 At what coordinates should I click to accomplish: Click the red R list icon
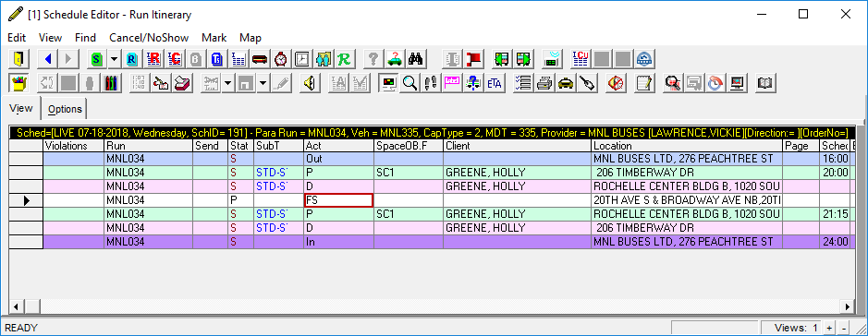tap(153, 58)
